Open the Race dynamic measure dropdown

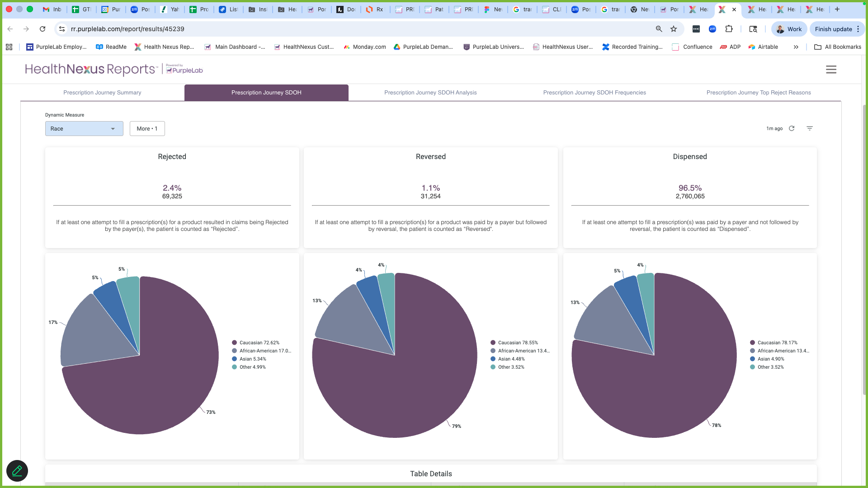84,129
